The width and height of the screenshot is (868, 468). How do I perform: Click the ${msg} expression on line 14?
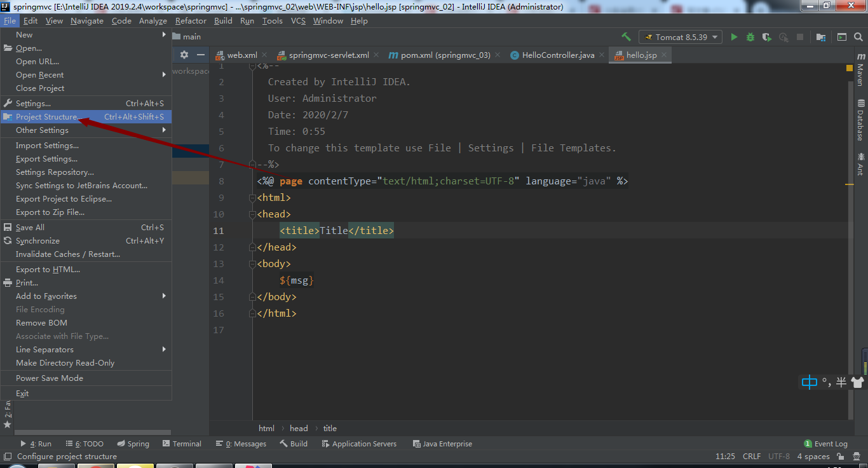[x=297, y=280]
